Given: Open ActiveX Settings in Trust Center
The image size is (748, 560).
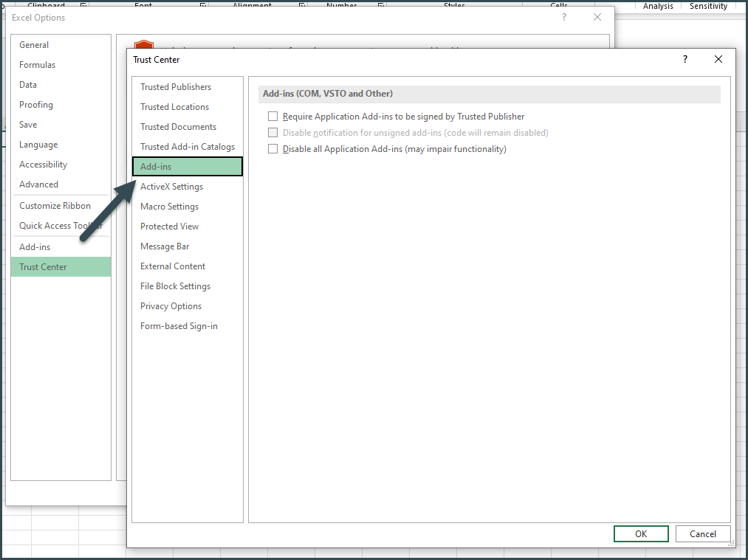Looking at the screenshot, I should pyautogui.click(x=171, y=186).
